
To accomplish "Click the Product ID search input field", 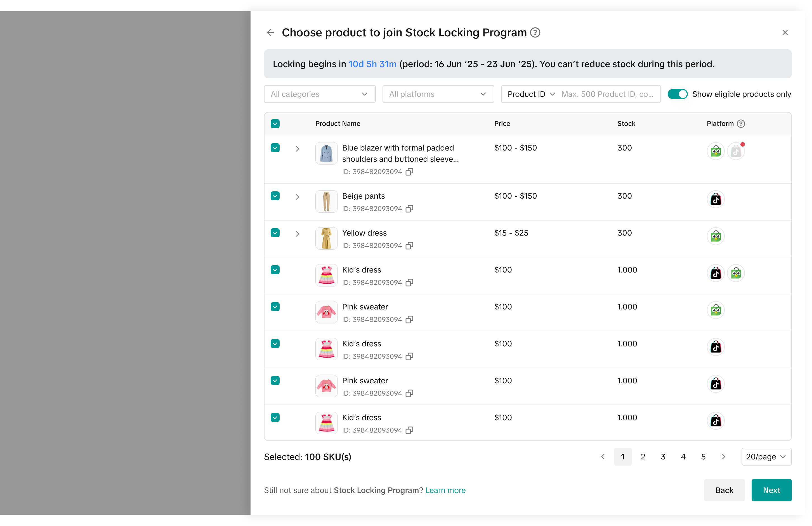I will pyautogui.click(x=607, y=94).
